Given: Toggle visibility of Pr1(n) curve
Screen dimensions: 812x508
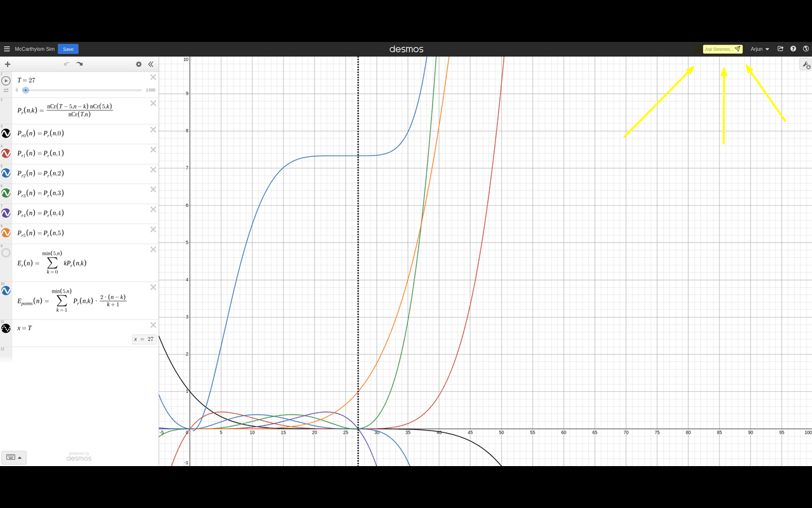Looking at the screenshot, I should pos(6,154).
